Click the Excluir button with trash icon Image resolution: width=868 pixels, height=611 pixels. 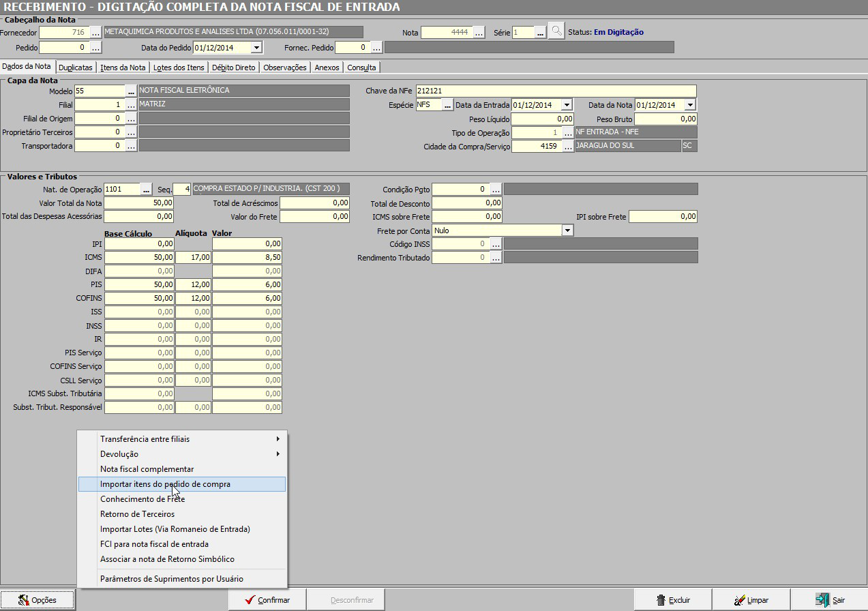tap(672, 600)
